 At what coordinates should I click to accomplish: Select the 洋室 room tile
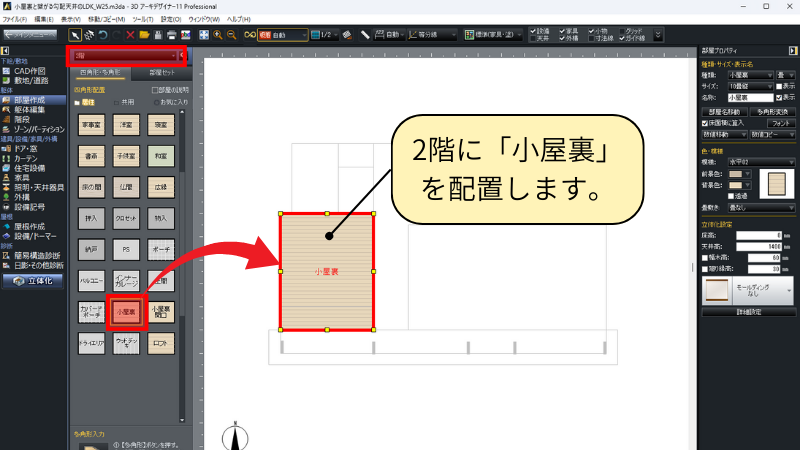pos(126,125)
